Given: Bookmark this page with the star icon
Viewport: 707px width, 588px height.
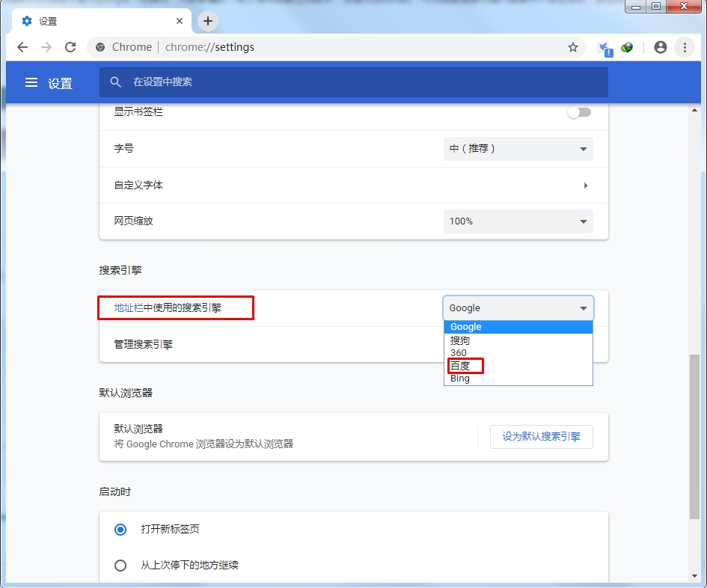Looking at the screenshot, I should [572, 47].
